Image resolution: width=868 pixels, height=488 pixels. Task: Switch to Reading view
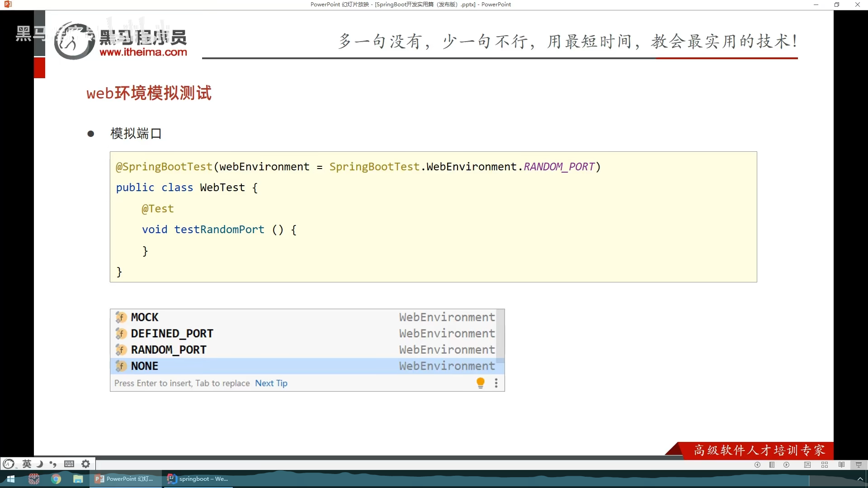pos(841,465)
